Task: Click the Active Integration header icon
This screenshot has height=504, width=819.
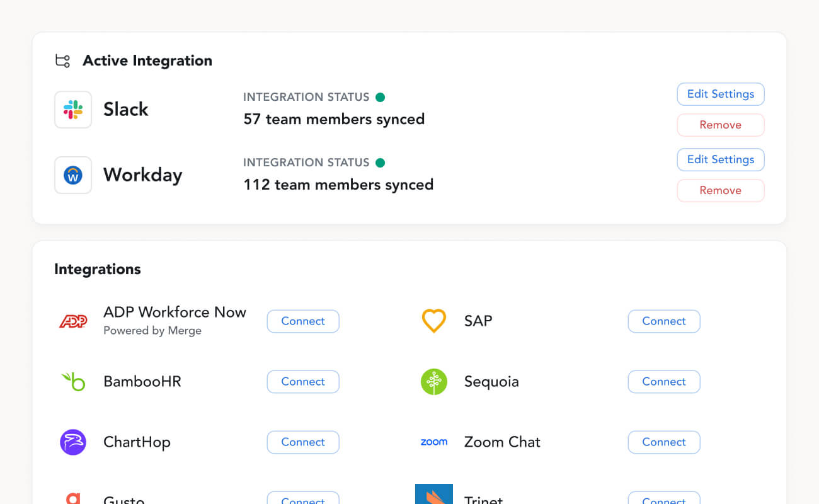Action: pyautogui.click(x=62, y=61)
